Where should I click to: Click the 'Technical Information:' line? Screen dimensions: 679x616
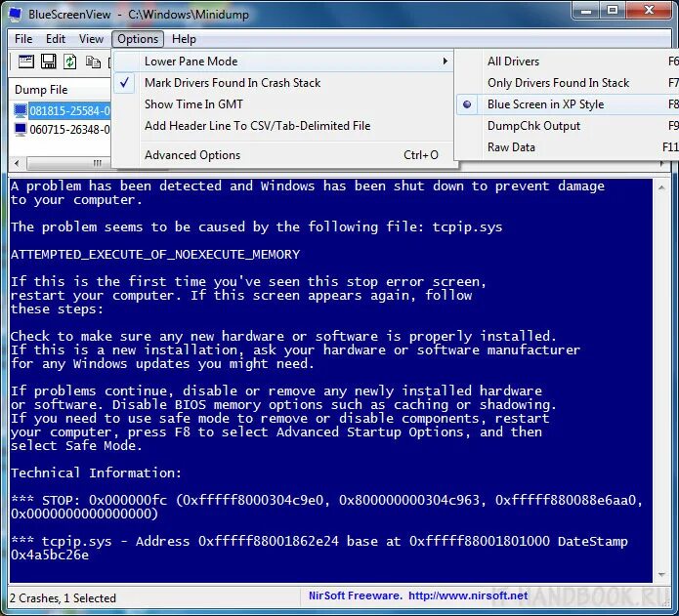tap(96, 472)
